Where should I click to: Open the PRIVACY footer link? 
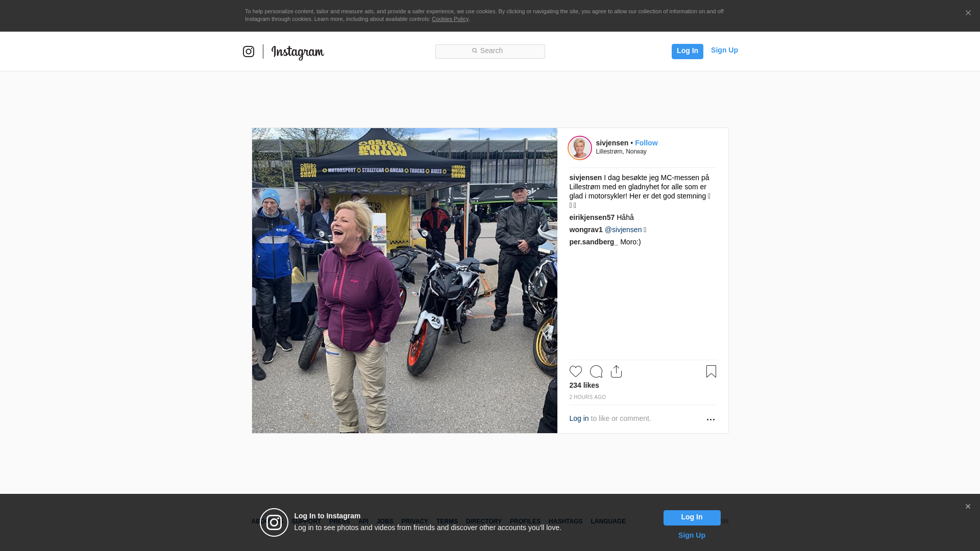414,521
